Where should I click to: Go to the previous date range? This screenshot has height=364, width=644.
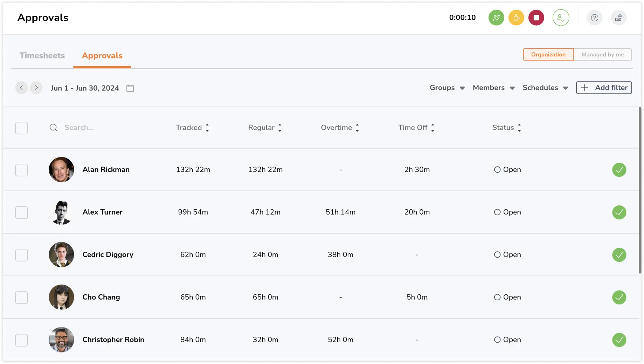pyautogui.click(x=21, y=87)
